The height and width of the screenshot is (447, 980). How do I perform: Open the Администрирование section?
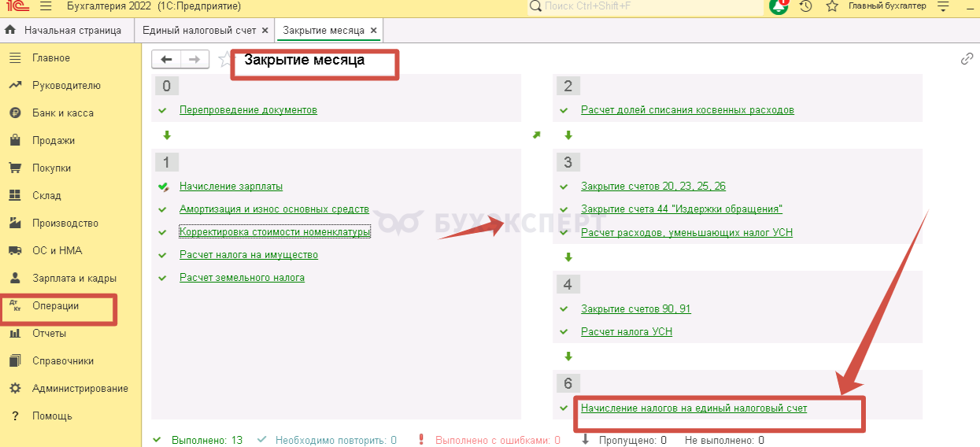tap(80, 389)
